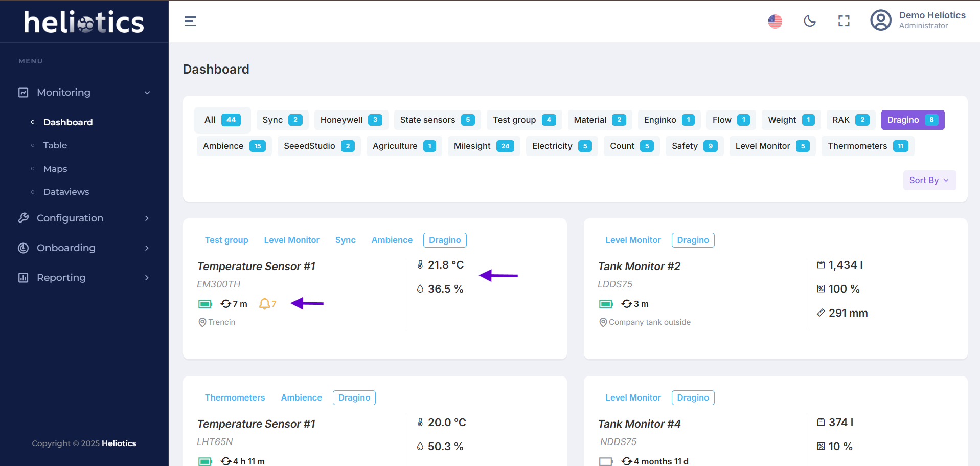The image size is (980, 466).
Task: Filter by Electricity group
Action: (562, 146)
